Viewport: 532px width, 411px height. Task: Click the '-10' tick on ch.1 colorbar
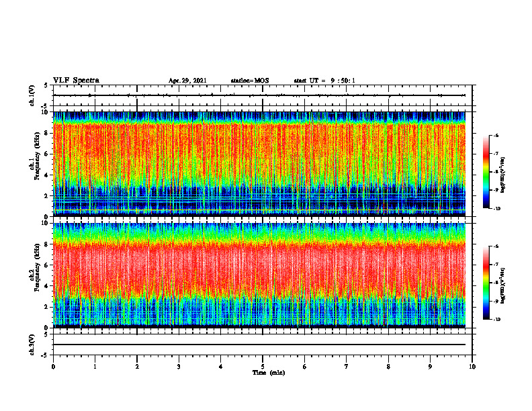(x=496, y=209)
